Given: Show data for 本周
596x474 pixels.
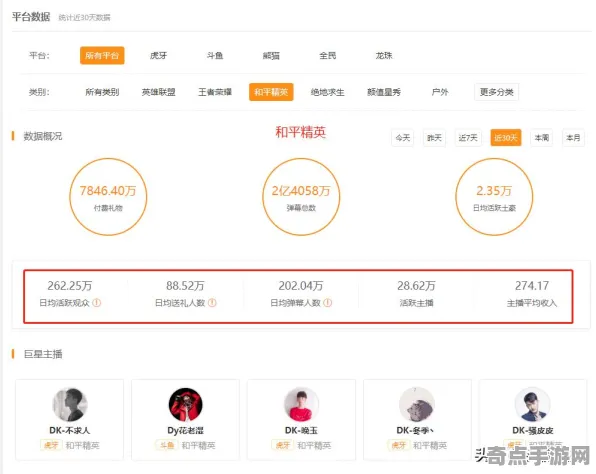Looking at the screenshot, I should point(542,138).
